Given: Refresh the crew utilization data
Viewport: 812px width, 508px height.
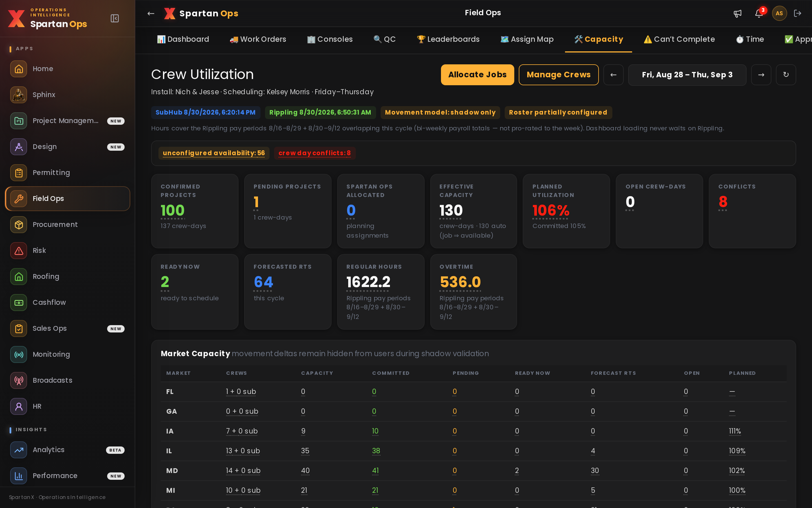Looking at the screenshot, I should point(786,75).
